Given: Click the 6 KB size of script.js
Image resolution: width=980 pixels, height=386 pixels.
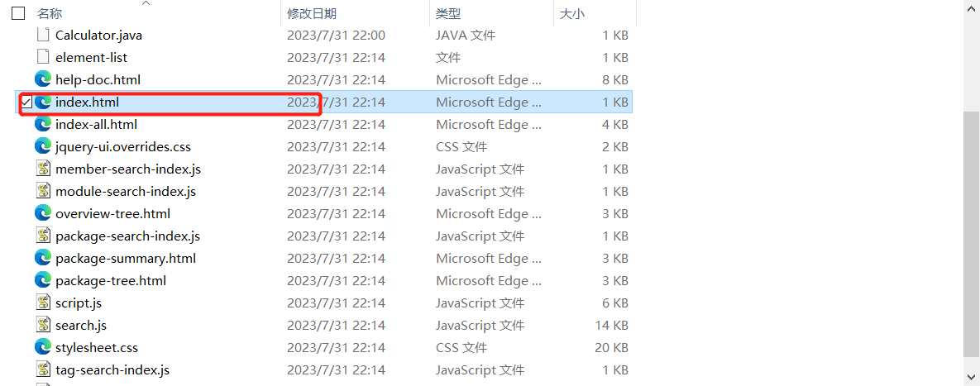Looking at the screenshot, I should [x=615, y=303].
